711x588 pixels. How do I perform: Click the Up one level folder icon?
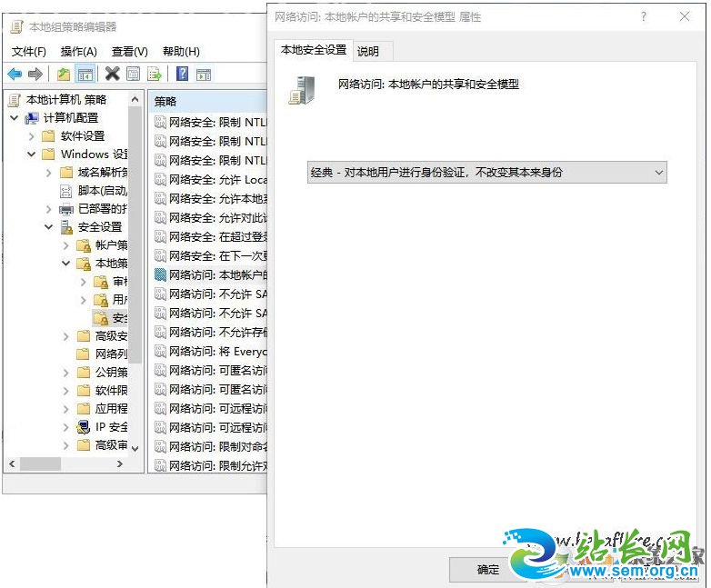pyautogui.click(x=64, y=74)
